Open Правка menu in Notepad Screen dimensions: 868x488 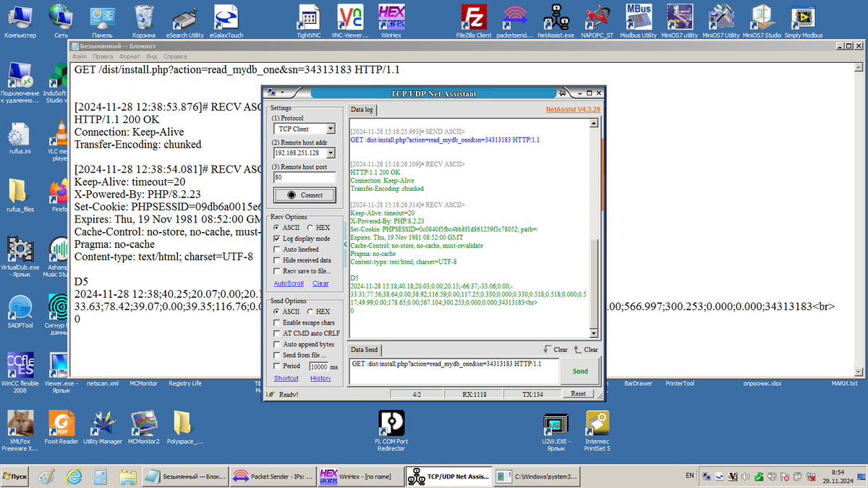(x=103, y=56)
